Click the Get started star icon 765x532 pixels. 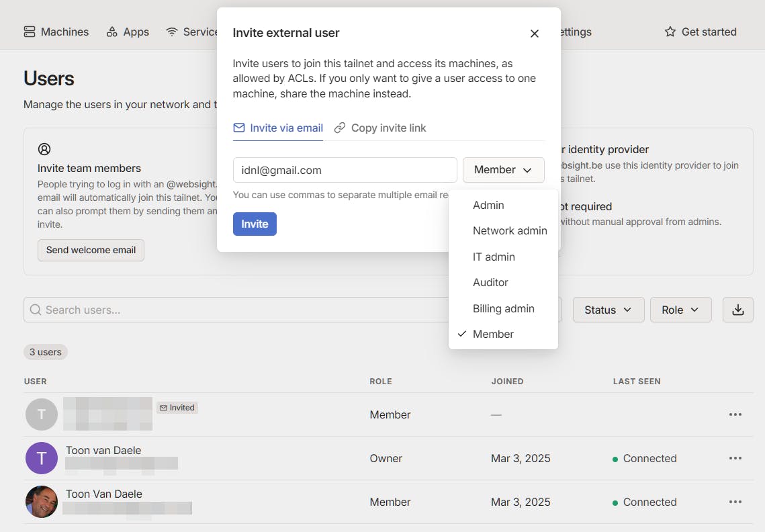point(670,32)
